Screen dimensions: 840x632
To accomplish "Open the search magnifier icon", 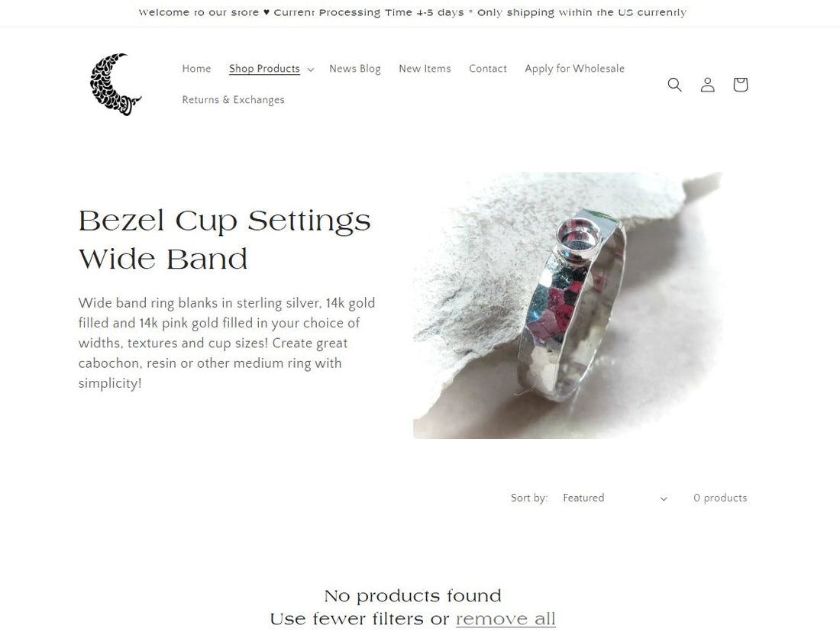I will pyautogui.click(x=674, y=85).
